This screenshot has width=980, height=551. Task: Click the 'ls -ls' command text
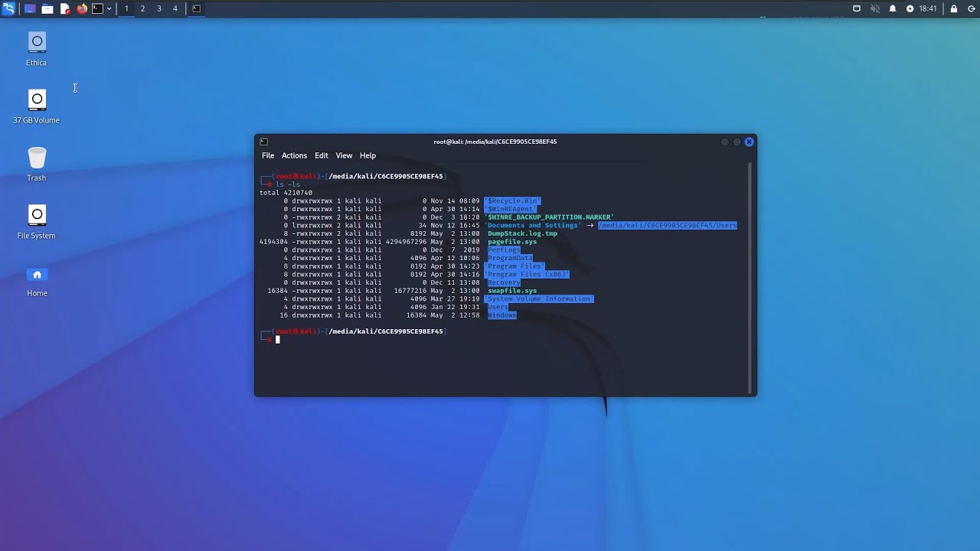point(288,184)
